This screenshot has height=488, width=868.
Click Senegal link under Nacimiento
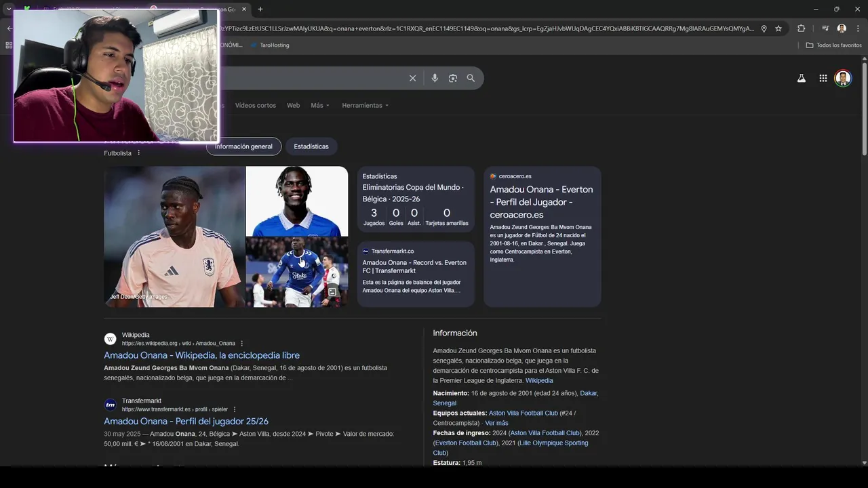click(x=445, y=403)
